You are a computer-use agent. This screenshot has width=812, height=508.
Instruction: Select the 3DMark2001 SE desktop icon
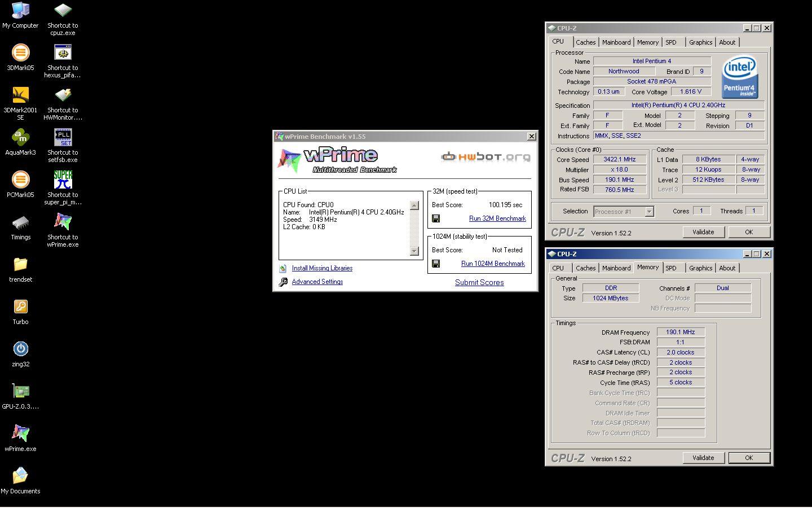point(20,103)
